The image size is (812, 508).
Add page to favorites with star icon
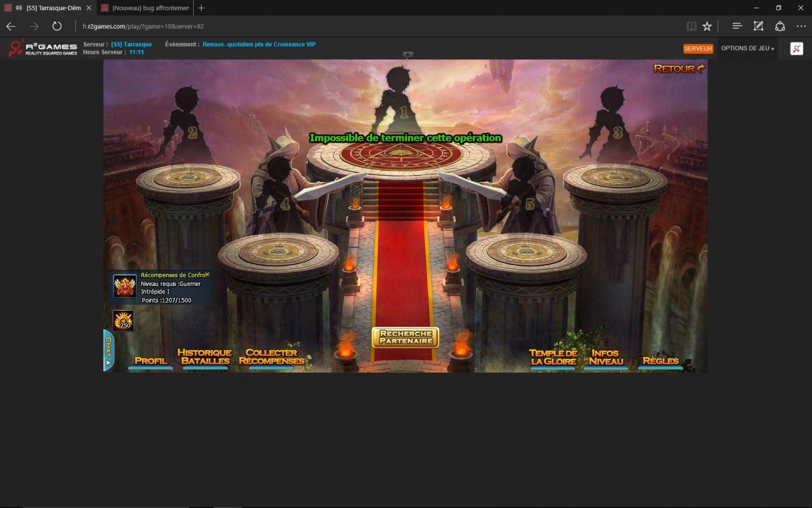[x=707, y=26]
